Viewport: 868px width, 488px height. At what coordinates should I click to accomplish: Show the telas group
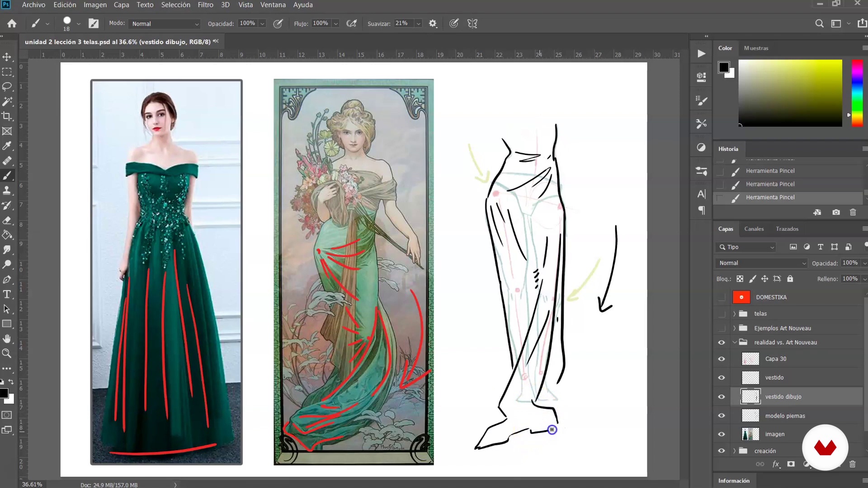pos(722,314)
